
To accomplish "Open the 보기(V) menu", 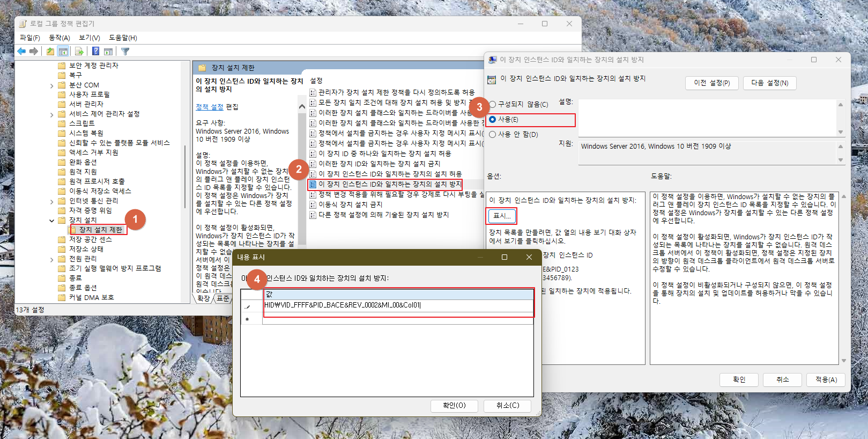I will [90, 38].
